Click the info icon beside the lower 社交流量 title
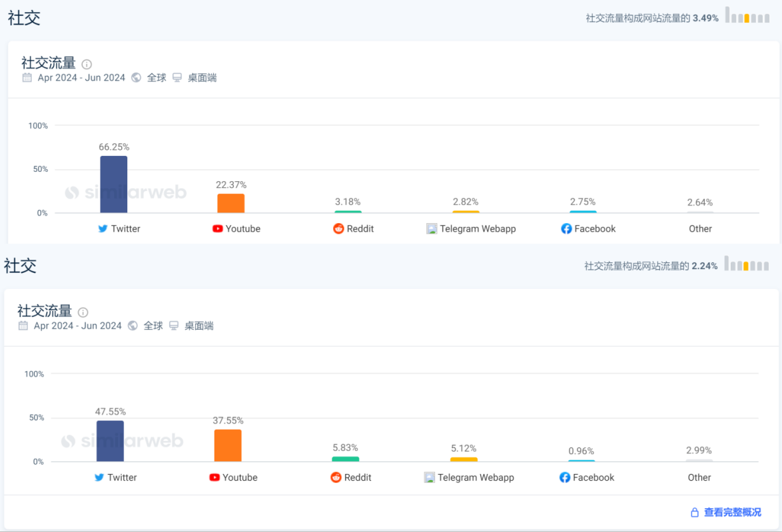 [x=83, y=312]
